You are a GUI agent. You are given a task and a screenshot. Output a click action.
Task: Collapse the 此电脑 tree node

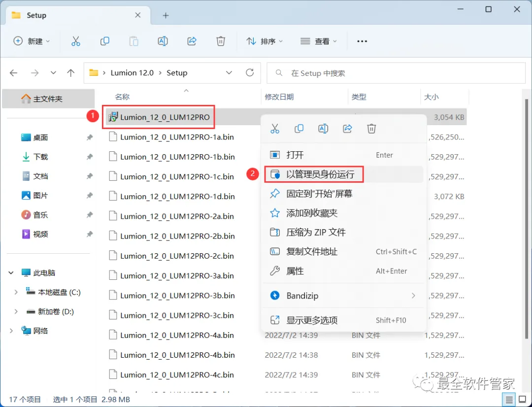11,272
